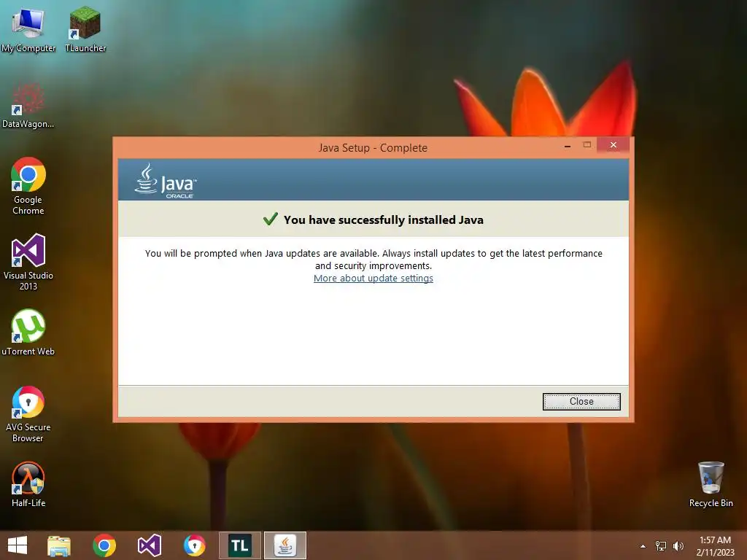
Task: Select the uTorrent Web desktop icon
Action: pos(28,332)
